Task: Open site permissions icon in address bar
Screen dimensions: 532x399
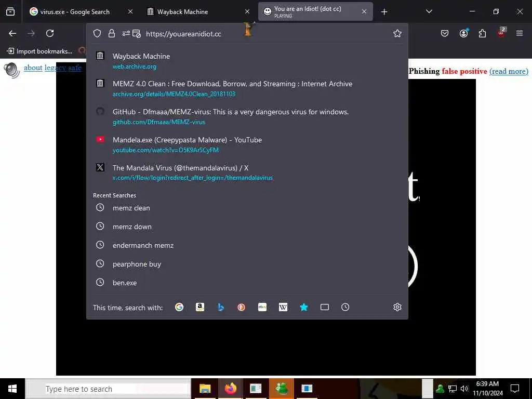Action: tap(126, 33)
